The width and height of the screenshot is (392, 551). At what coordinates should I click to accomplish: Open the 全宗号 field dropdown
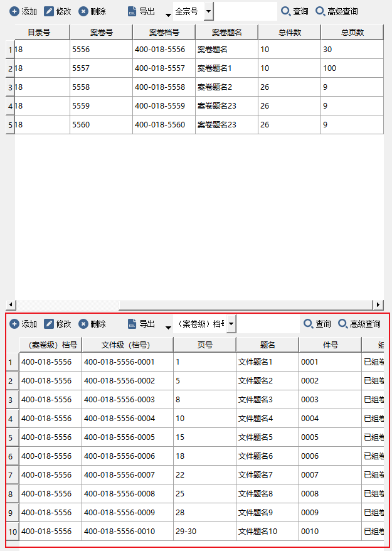tap(208, 11)
